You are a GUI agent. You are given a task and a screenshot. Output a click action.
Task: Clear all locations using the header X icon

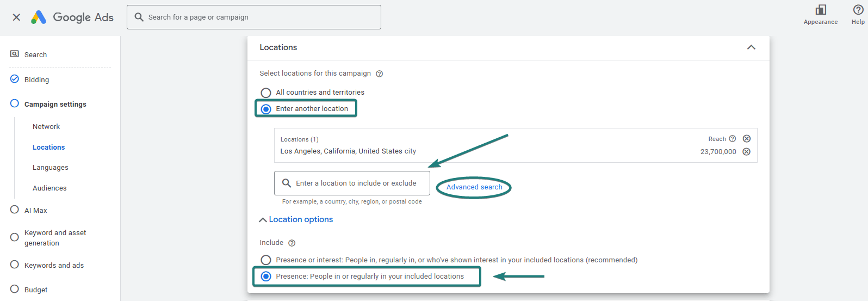[747, 139]
